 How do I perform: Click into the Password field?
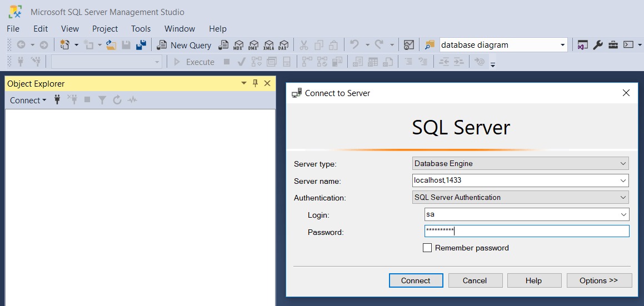[527, 231]
